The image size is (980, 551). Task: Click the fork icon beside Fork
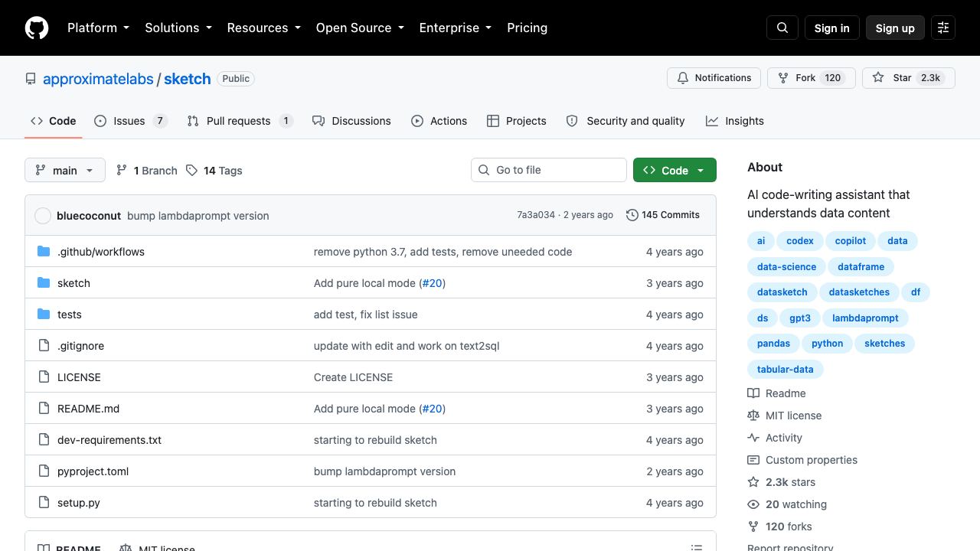[783, 78]
